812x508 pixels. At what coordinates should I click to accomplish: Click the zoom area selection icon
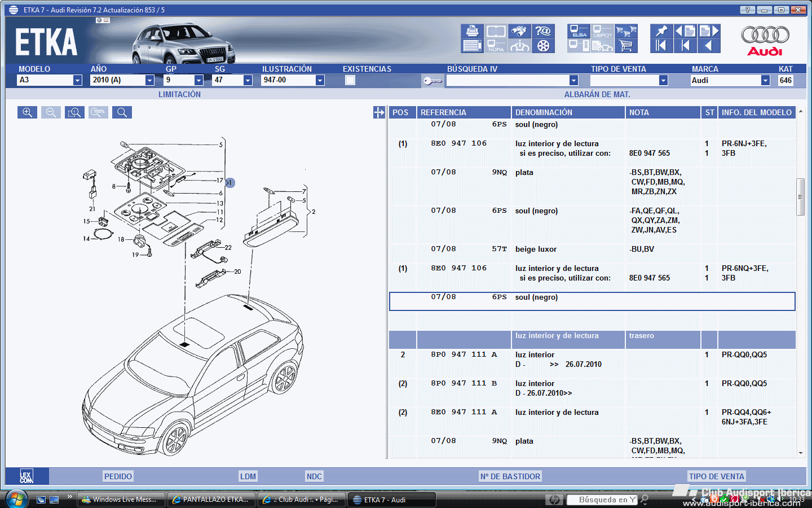tap(74, 112)
